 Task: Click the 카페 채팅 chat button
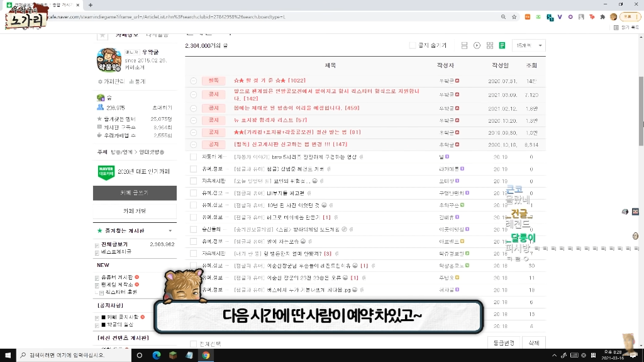[x=135, y=211]
